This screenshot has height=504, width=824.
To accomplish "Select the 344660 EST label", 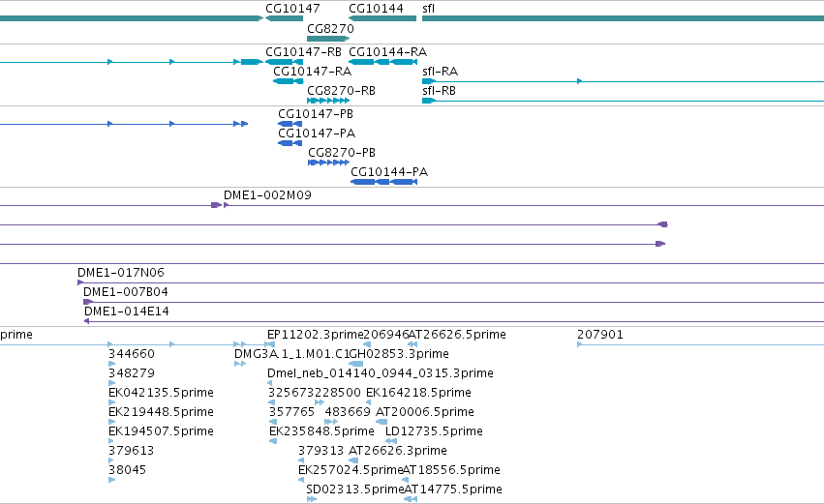I will coord(132,354).
